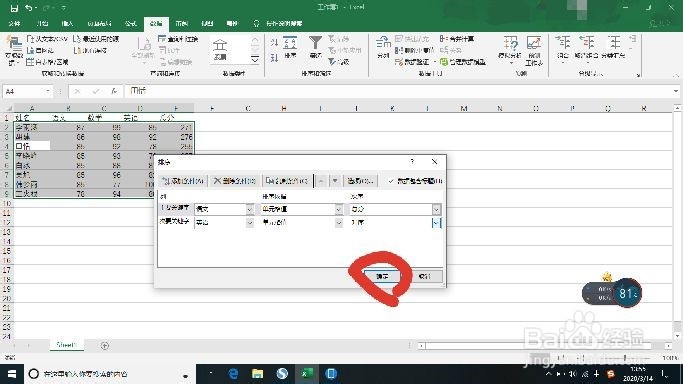Click the Save icon in quick access toolbar
The height and width of the screenshot is (384, 683).
pyautogui.click(x=14, y=8)
